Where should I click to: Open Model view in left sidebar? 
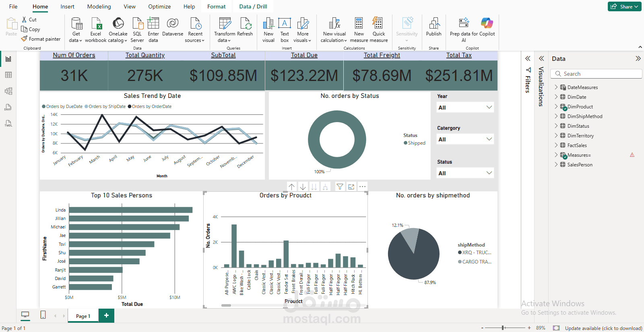(x=8, y=91)
